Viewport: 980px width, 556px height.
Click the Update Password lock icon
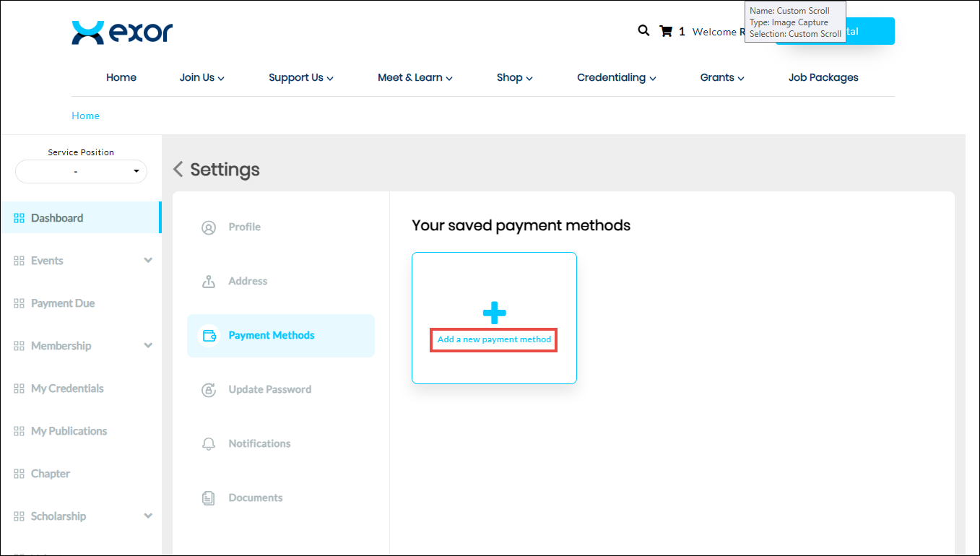(x=209, y=390)
